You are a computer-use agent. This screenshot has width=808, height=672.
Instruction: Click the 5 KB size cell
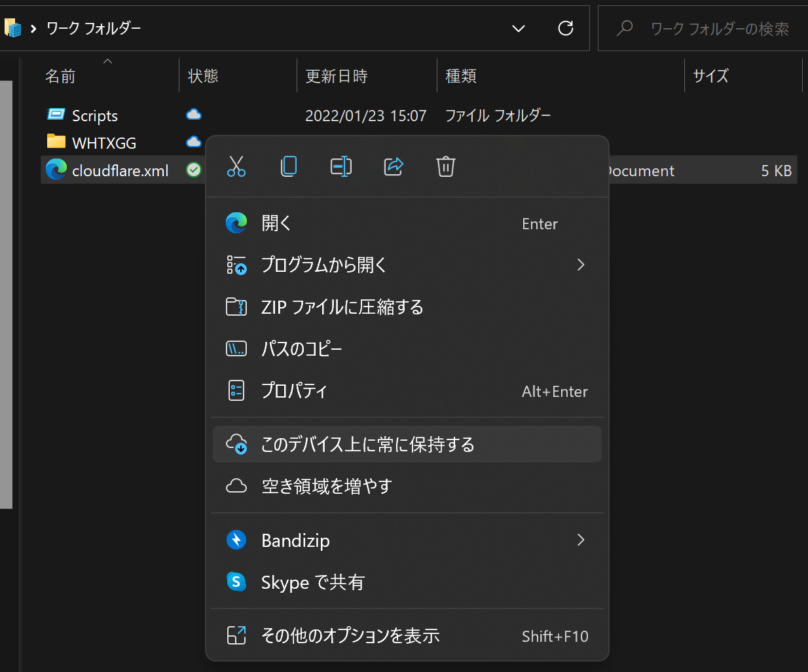(777, 170)
